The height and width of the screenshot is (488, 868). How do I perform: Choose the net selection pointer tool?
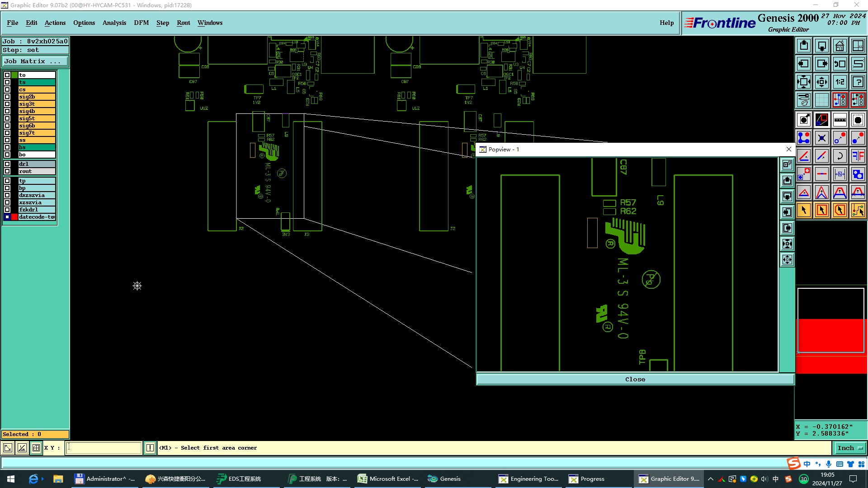click(858, 210)
